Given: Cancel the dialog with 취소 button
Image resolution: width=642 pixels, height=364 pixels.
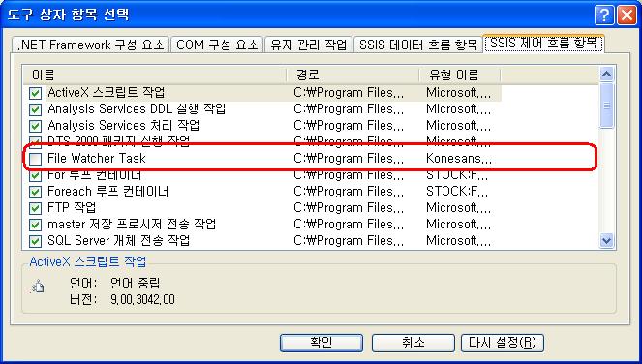Looking at the screenshot, I should 413,343.
